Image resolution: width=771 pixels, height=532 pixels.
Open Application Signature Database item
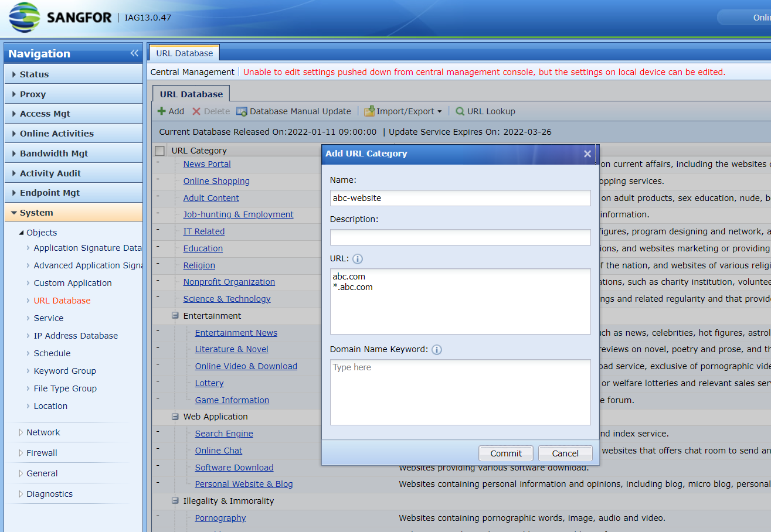coord(88,248)
